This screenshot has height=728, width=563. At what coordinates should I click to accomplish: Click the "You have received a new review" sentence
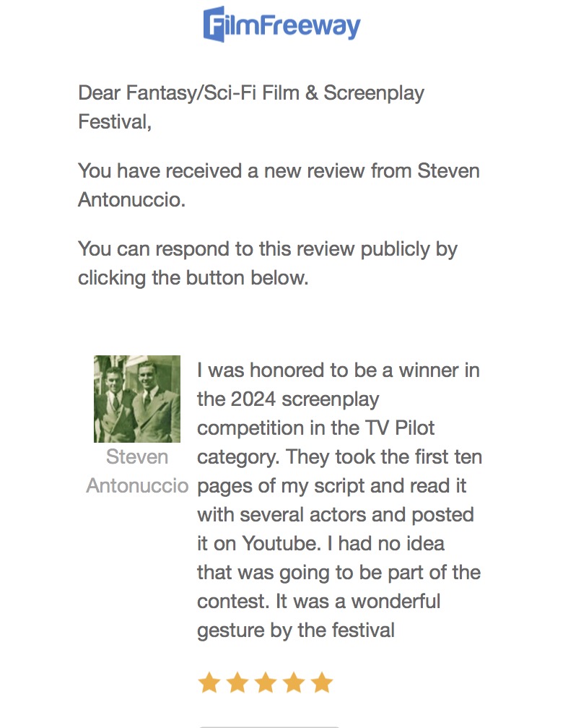click(279, 171)
